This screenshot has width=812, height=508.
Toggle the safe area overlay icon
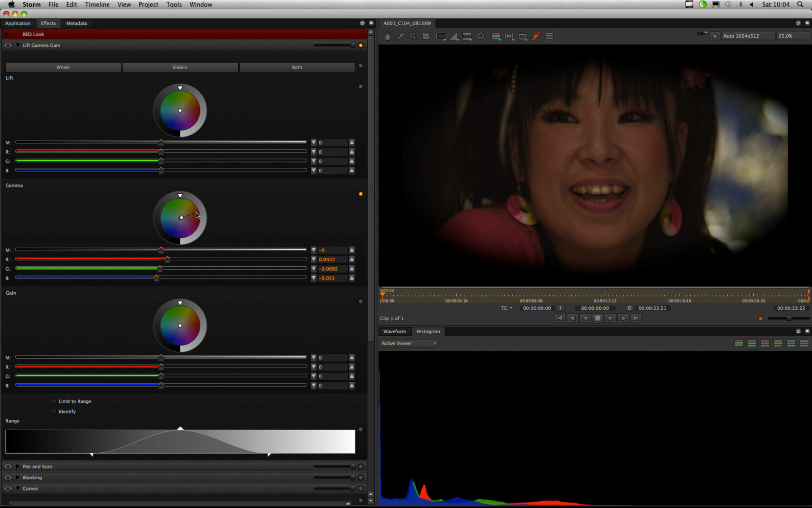[x=441, y=36]
